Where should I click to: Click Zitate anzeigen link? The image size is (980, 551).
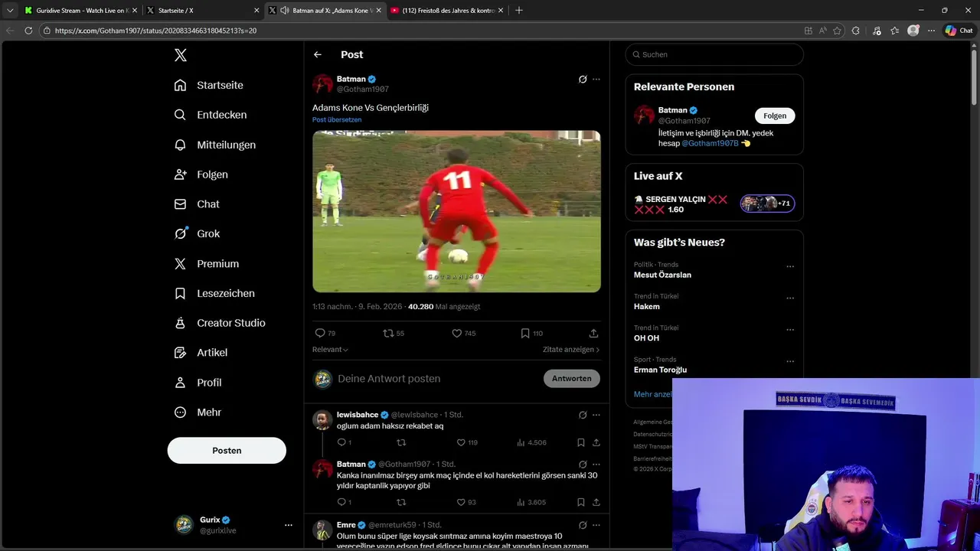point(571,350)
